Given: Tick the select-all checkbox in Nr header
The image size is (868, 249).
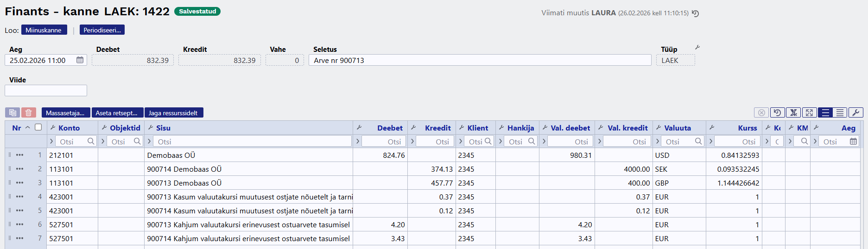Looking at the screenshot, I should point(38,127).
